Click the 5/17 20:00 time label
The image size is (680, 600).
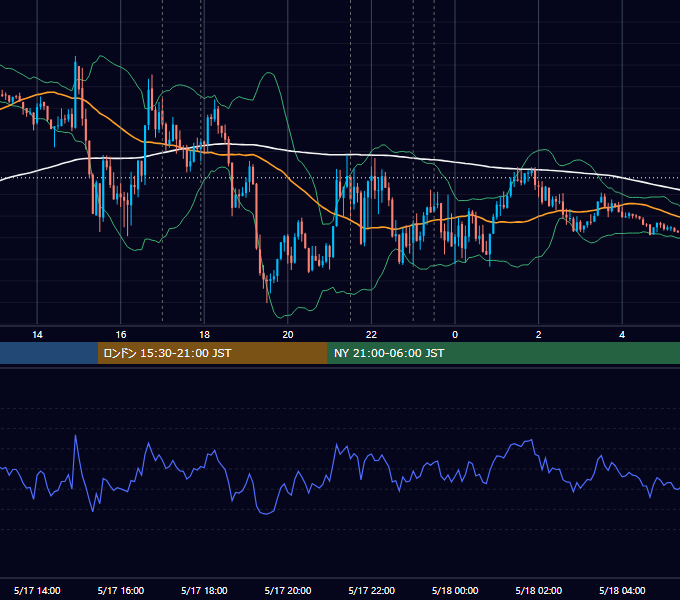coord(288,590)
